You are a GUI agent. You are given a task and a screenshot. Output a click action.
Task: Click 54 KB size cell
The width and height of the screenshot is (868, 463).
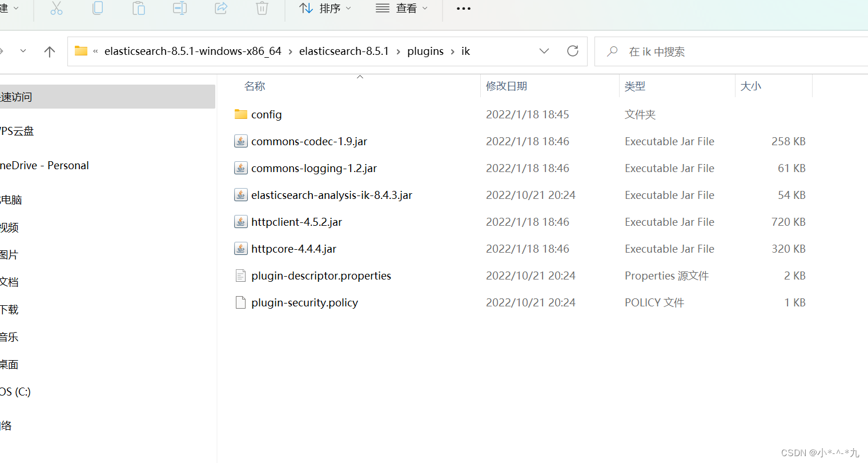point(791,195)
